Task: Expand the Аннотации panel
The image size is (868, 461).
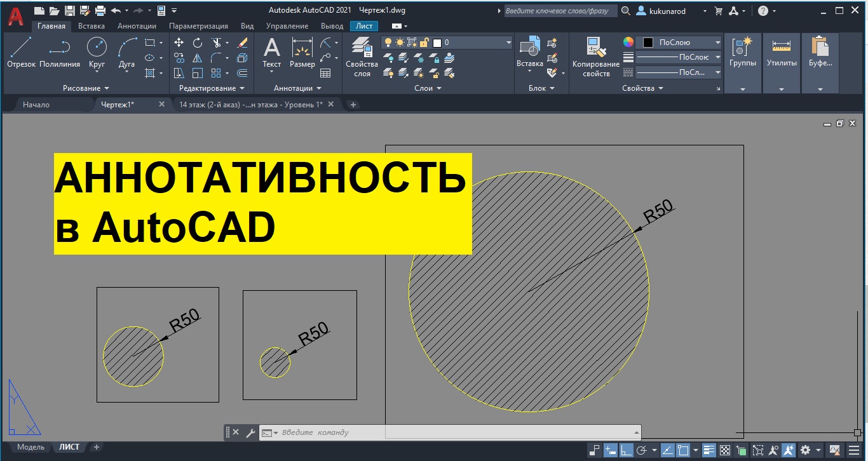Action: [297, 88]
